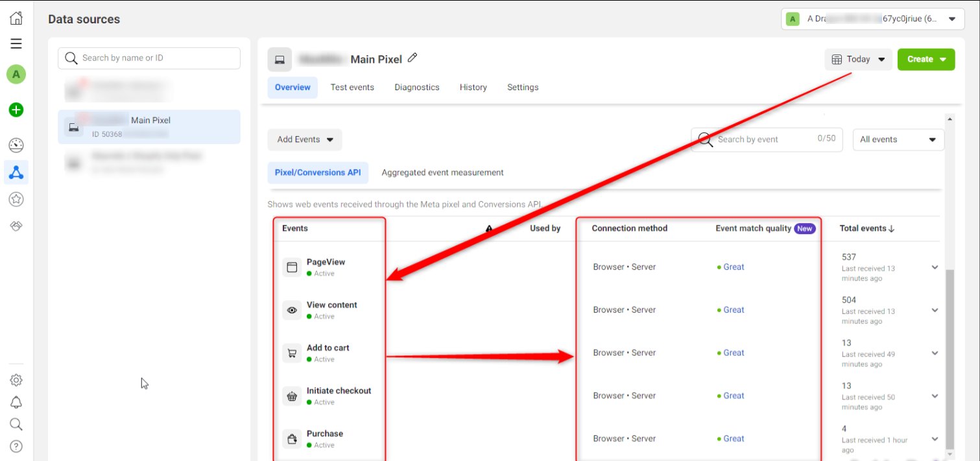Click the pencil edit icon beside Main Pixel
980x461 pixels.
tap(412, 58)
